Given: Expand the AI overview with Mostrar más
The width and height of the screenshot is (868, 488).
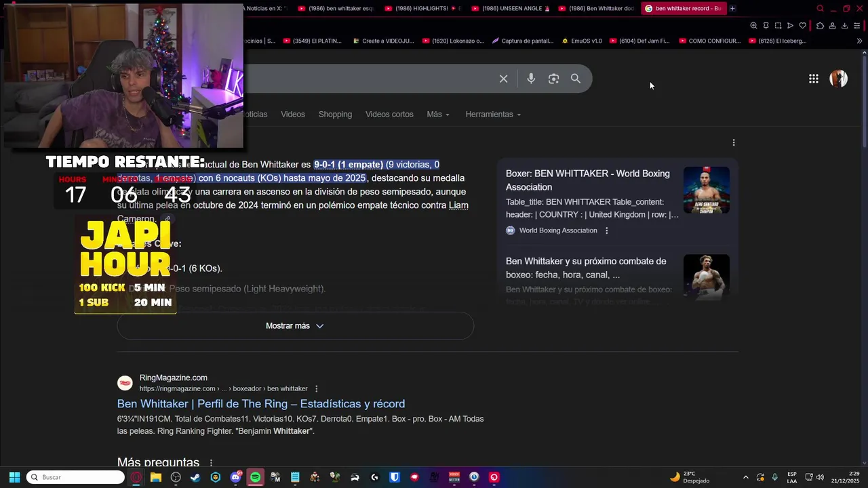Looking at the screenshot, I should (x=295, y=326).
